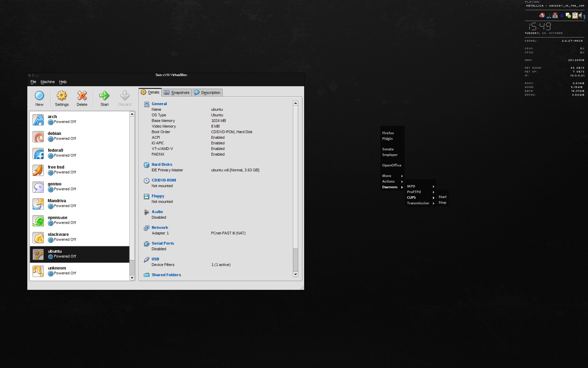This screenshot has width=588, height=368.
Task: Expand the Daemons submenu entry
Action: click(392, 187)
